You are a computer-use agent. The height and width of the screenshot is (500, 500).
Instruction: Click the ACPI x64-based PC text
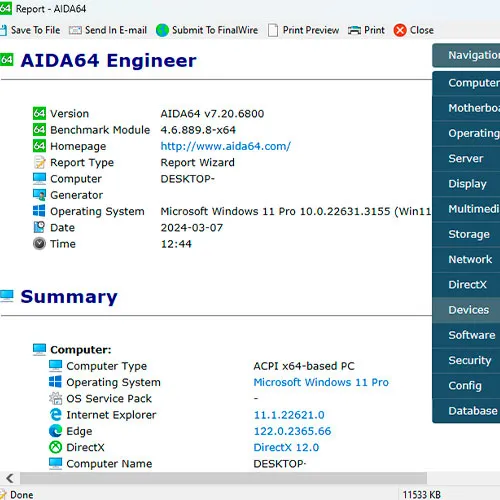pos(304,366)
